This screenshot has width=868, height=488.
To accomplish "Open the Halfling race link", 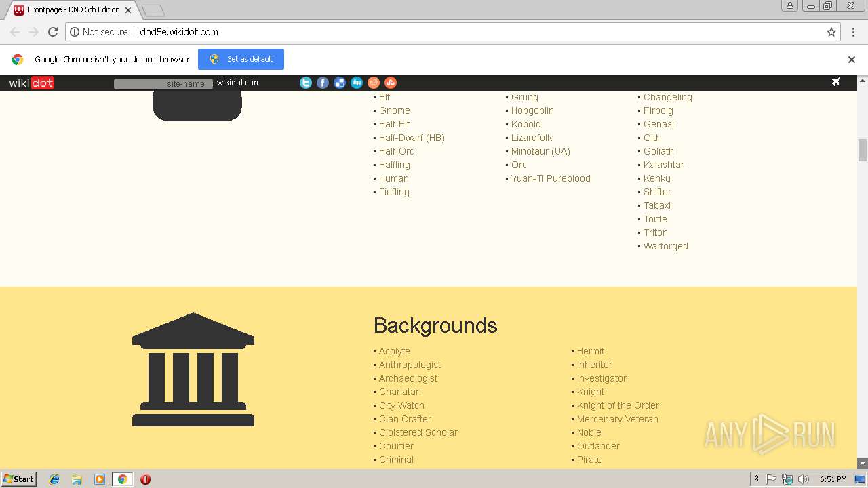I will (395, 165).
